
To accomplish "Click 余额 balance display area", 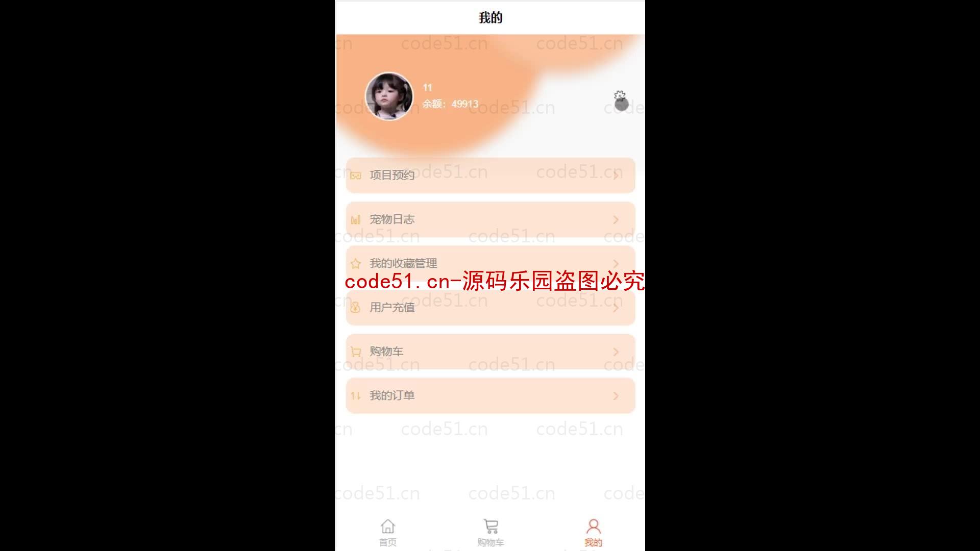I will (451, 104).
